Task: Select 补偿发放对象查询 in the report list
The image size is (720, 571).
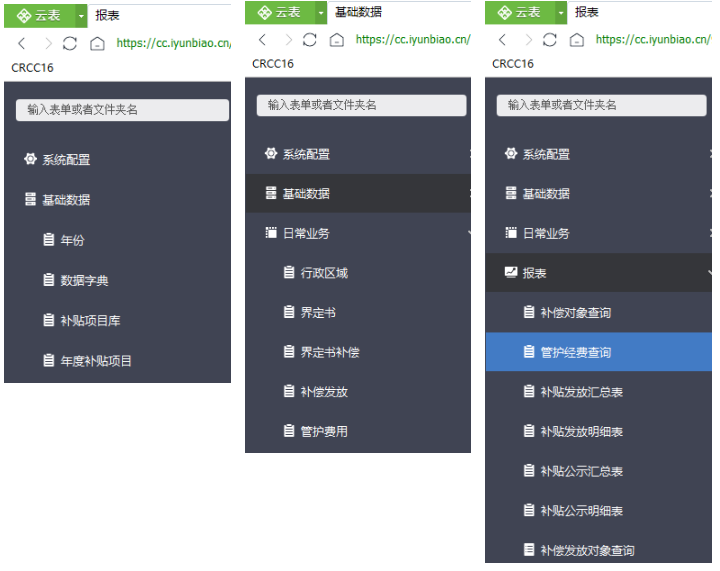Action: (x=587, y=550)
